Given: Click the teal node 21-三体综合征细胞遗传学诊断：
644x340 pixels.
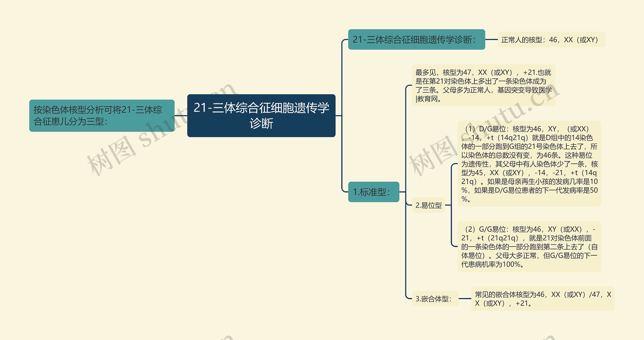Looking at the screenshot, I should pos(417,40).
